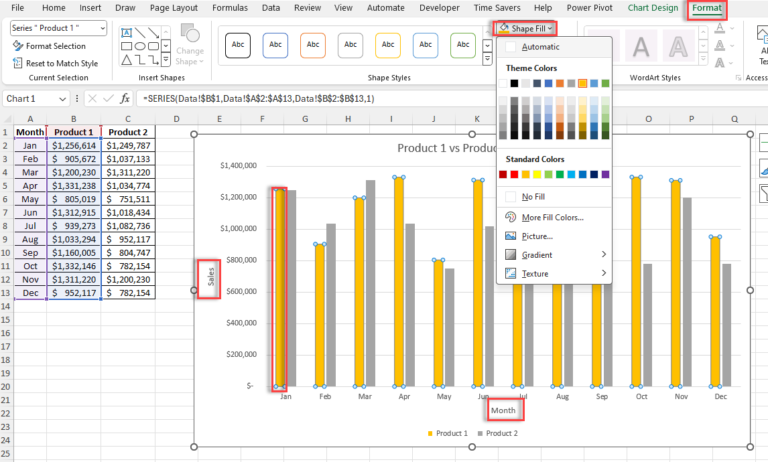This screenshot has height=462, width=768.
Task: Select row header 15
Action: point(6,319)
